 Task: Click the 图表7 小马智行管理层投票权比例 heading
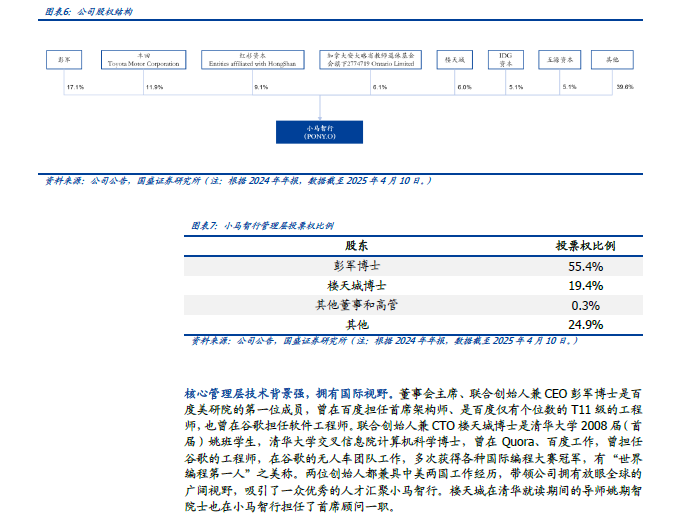[263, 226]
